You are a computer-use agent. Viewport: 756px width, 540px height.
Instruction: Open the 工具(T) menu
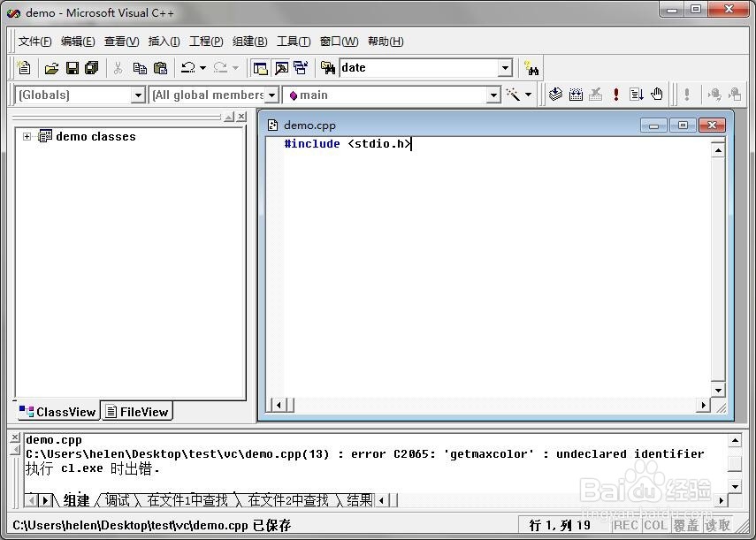tap(294, 42)
